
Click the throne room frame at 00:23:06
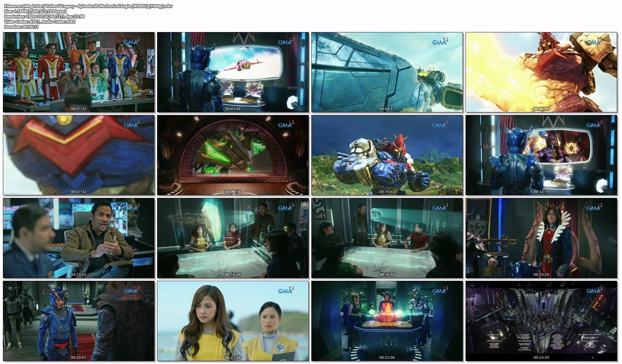(387, 321)
